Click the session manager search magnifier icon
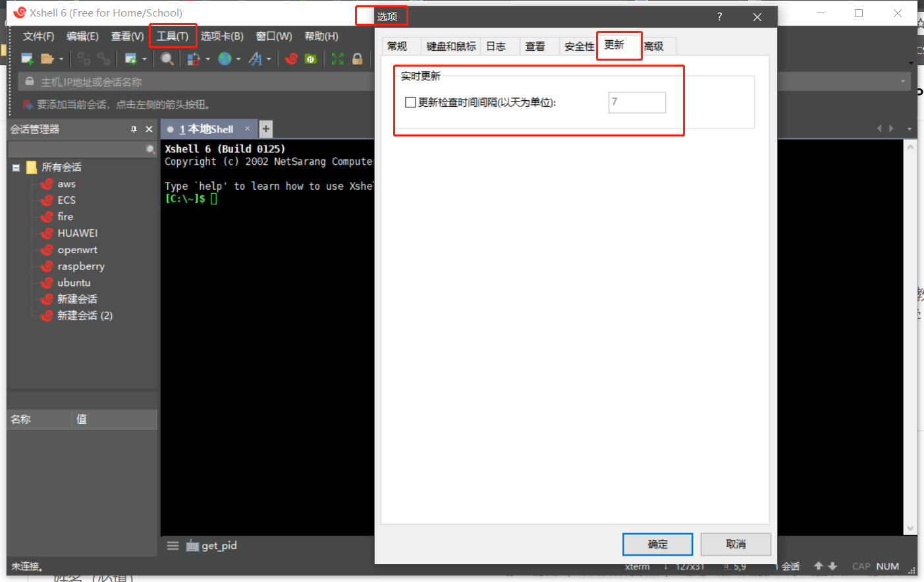 point(151,150)
